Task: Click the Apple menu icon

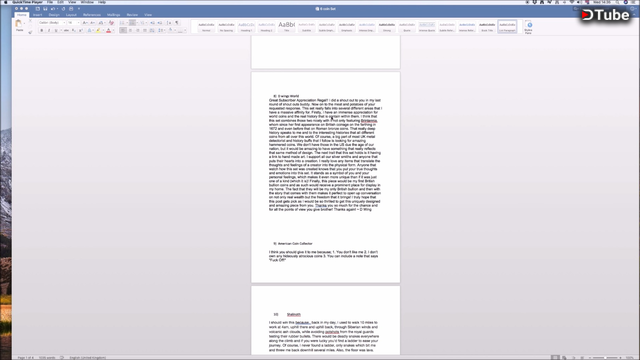Action: [x=5, y=2]
